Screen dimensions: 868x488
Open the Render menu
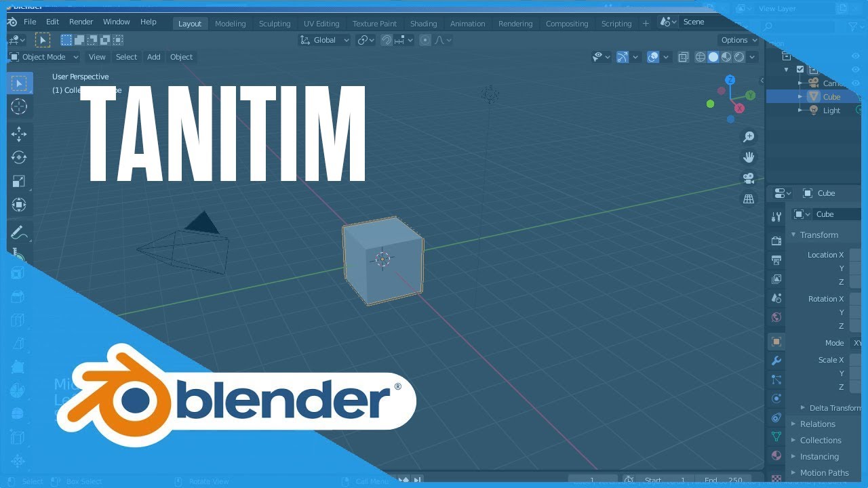81,22
